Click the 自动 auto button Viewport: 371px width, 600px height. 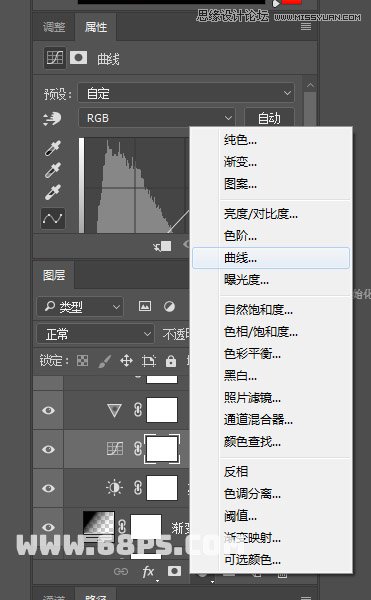[269, 118]
